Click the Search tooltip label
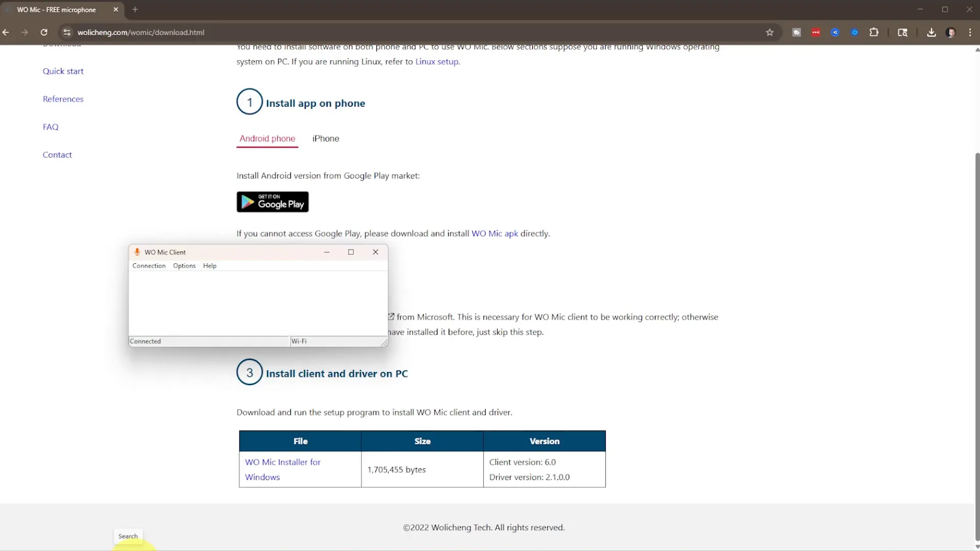The image size is (980, 551). [128, 536]
